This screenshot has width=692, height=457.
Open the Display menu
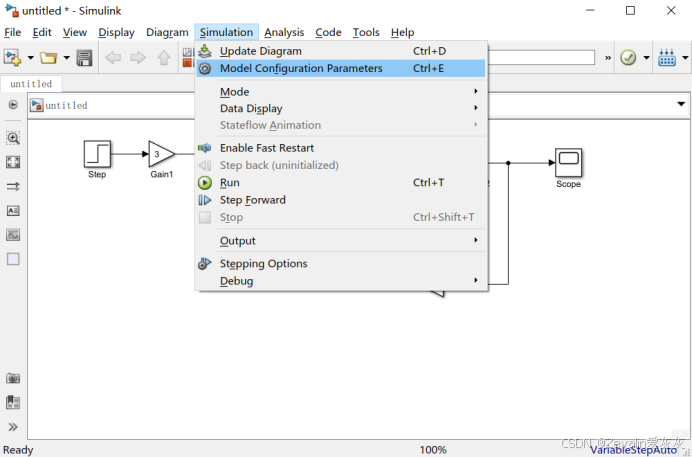coord(116,32)
